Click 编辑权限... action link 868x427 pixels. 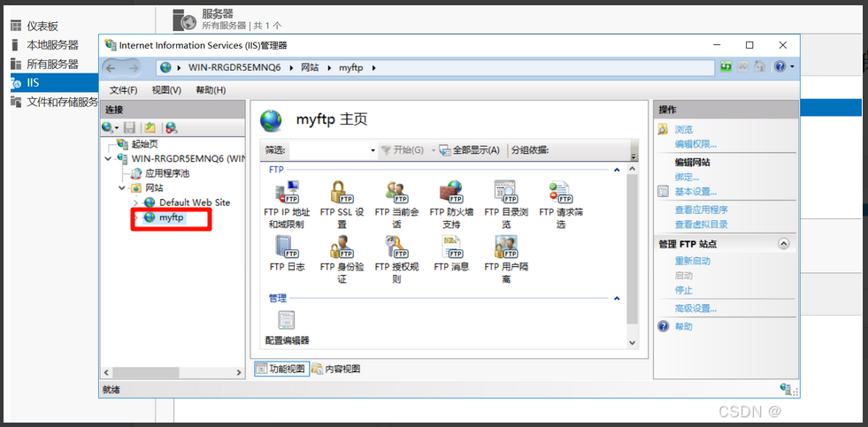tap(695, 144)
